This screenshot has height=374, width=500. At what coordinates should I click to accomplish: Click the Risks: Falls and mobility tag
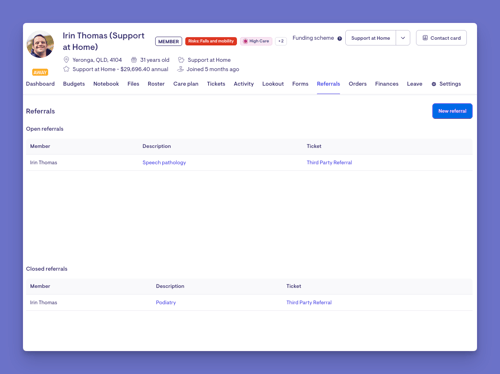211,41
